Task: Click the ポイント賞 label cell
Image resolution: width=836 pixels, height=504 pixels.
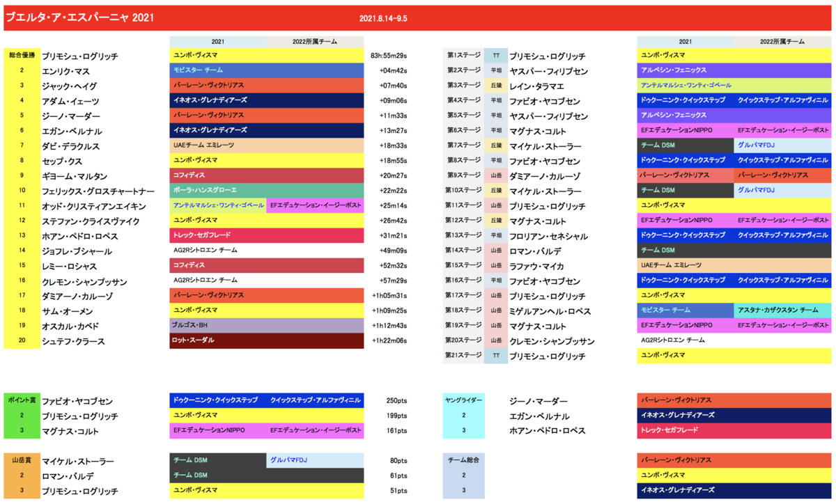Action: click(x=22, y=401)
